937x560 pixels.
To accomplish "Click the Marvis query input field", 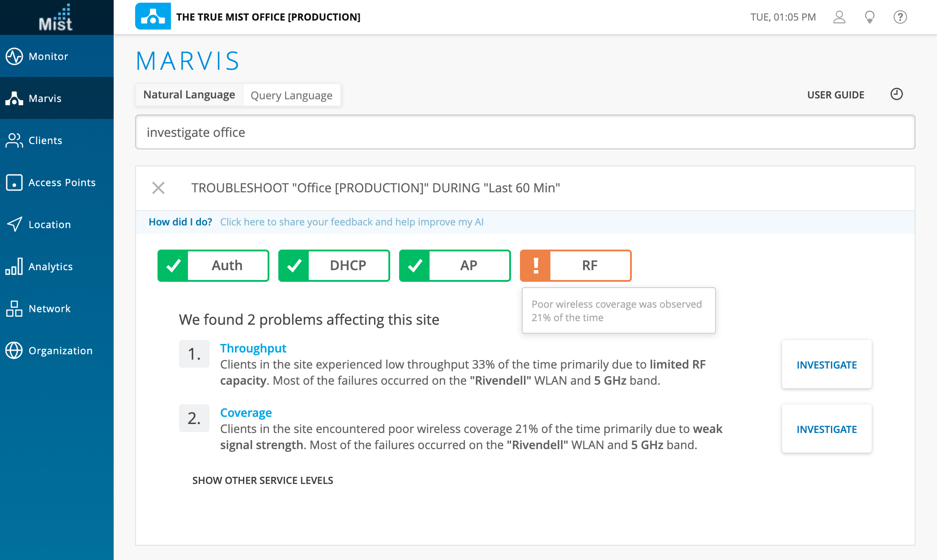I will tap(525, 132).
